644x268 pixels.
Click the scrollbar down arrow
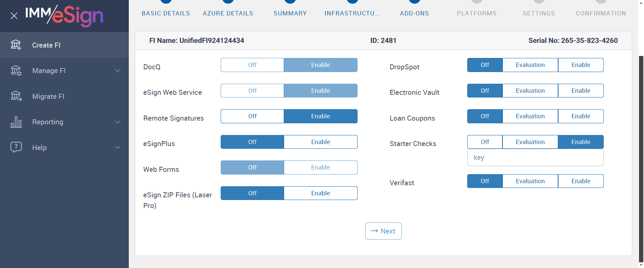click(x=641, y=265)
